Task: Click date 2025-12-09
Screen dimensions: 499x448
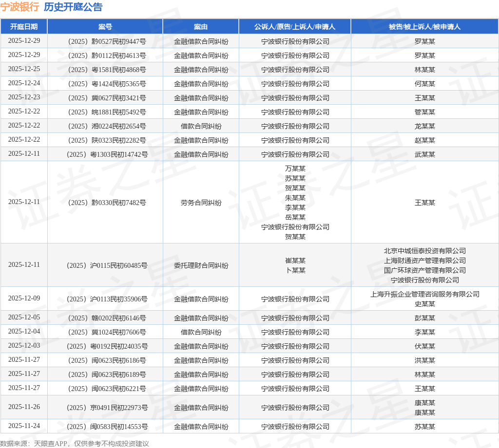Action: [x=24, y=298]
